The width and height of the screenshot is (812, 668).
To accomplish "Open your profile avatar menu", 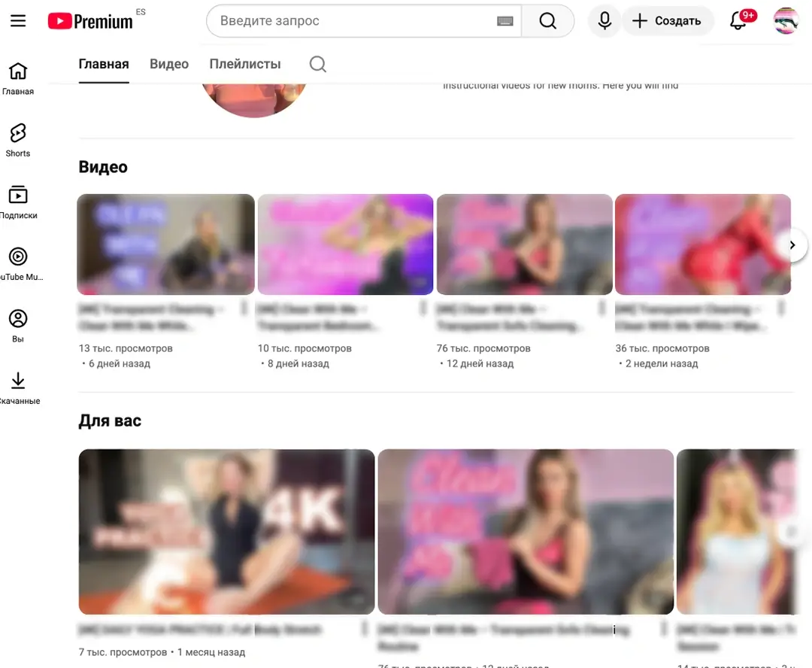I will pos(786,20).
